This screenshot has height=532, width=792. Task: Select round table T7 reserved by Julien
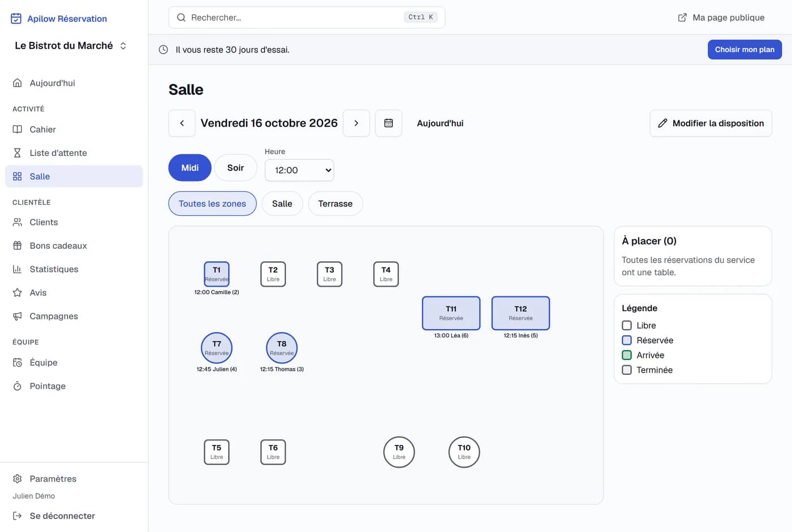click(217, 348)
